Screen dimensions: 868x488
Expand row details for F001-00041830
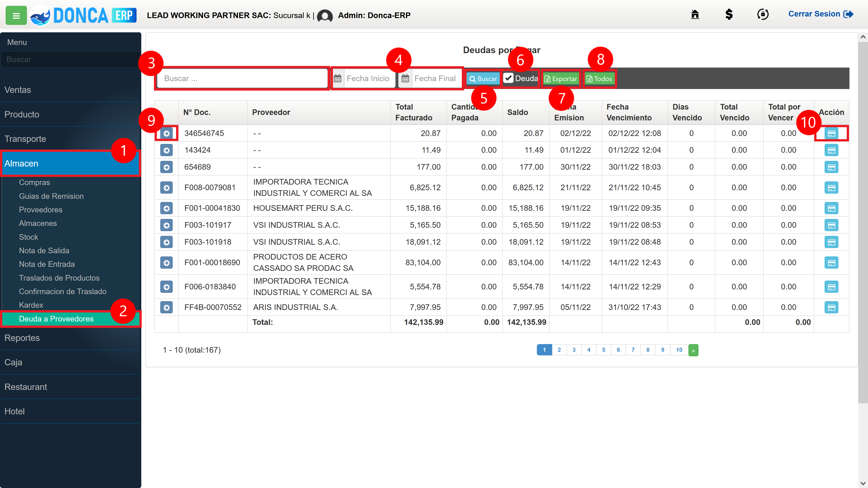(x=166, y=208)
